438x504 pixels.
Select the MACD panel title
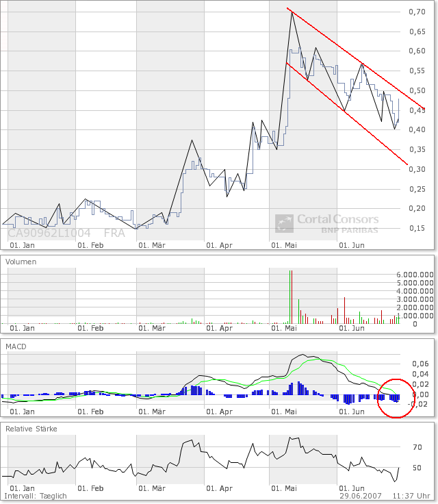point(15,346)
